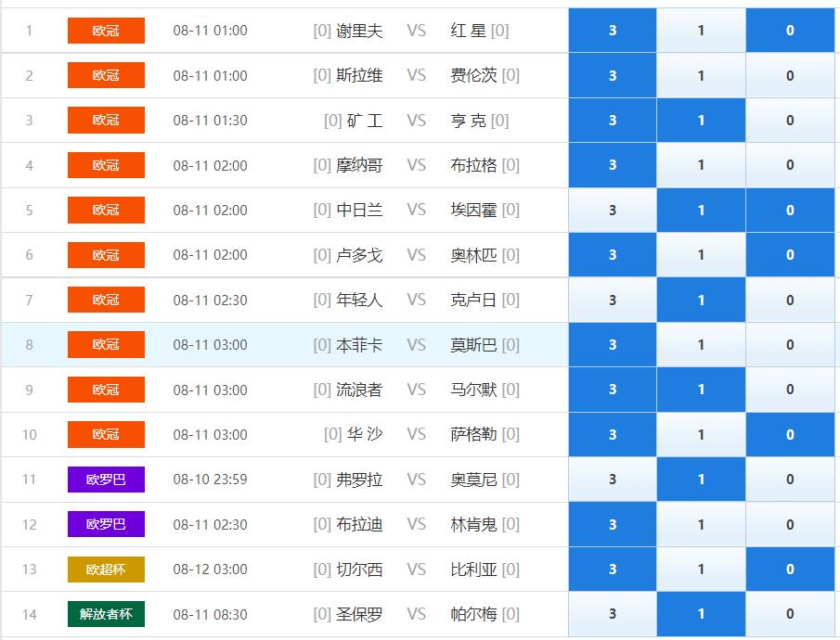The image size is (840, 640).
Task: Toggle option 0 for 斯拉维 vs 费伦茨
Action: click(x=790, y=75)
